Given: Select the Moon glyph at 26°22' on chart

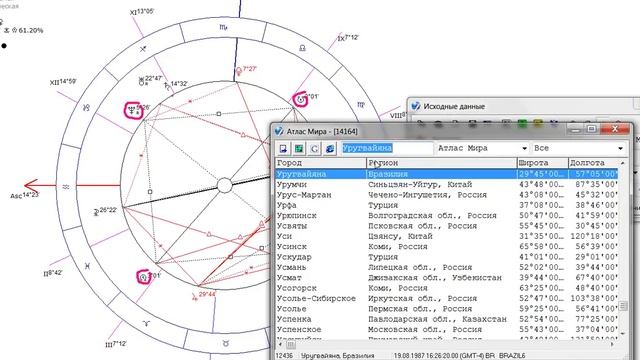Looking at the screenshot, I should coord(96,212).
